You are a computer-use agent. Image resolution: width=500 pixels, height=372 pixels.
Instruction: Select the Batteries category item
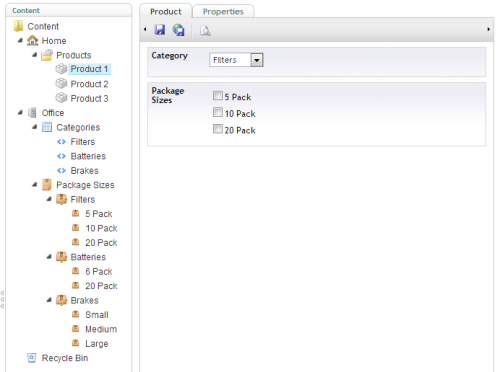[x=88, y=156]
